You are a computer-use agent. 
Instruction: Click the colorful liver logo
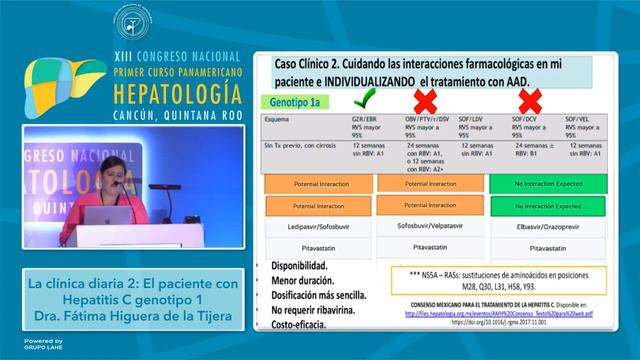pyautogui.click(x=64, y=87)
